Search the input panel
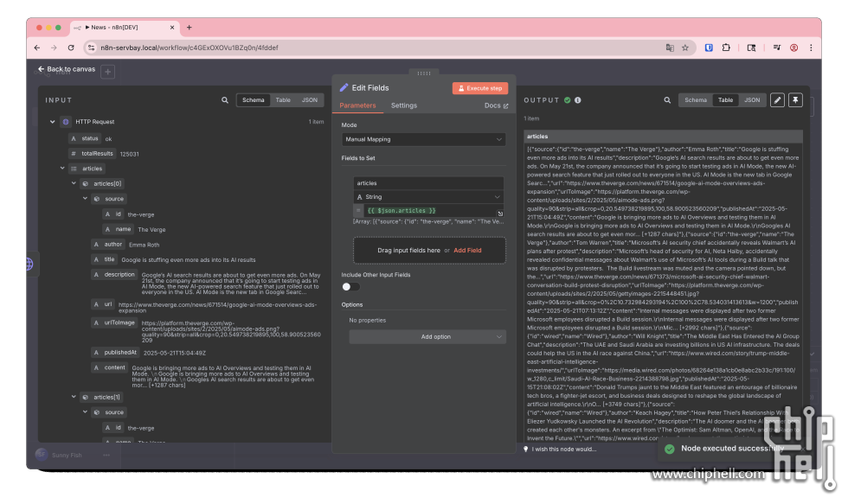This screenshot has height=504, width=848. (x=225, y=100)
